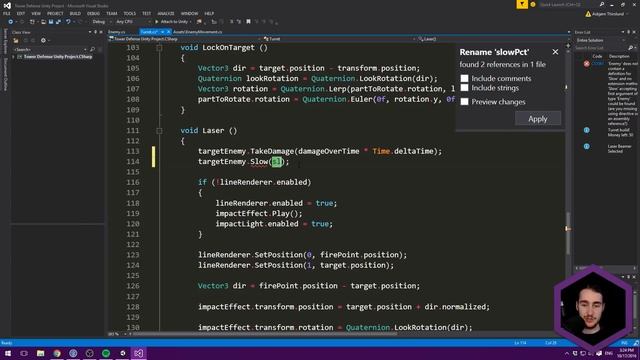Open the Debug configuration dropdown

click(101, 22)
